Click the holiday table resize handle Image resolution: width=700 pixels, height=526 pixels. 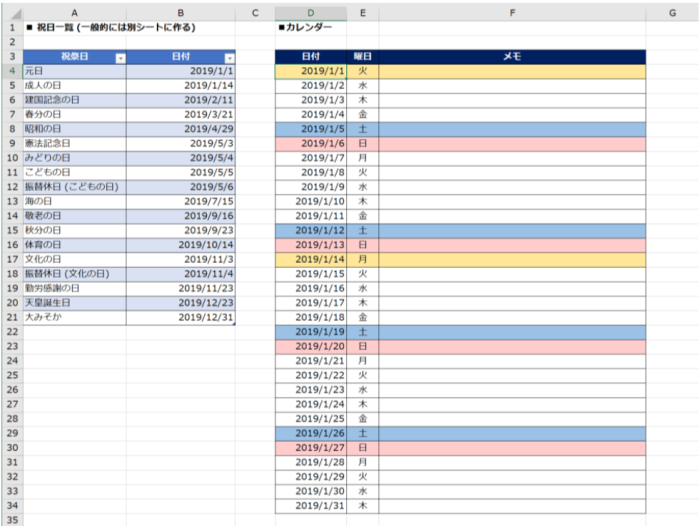point(234,323)
